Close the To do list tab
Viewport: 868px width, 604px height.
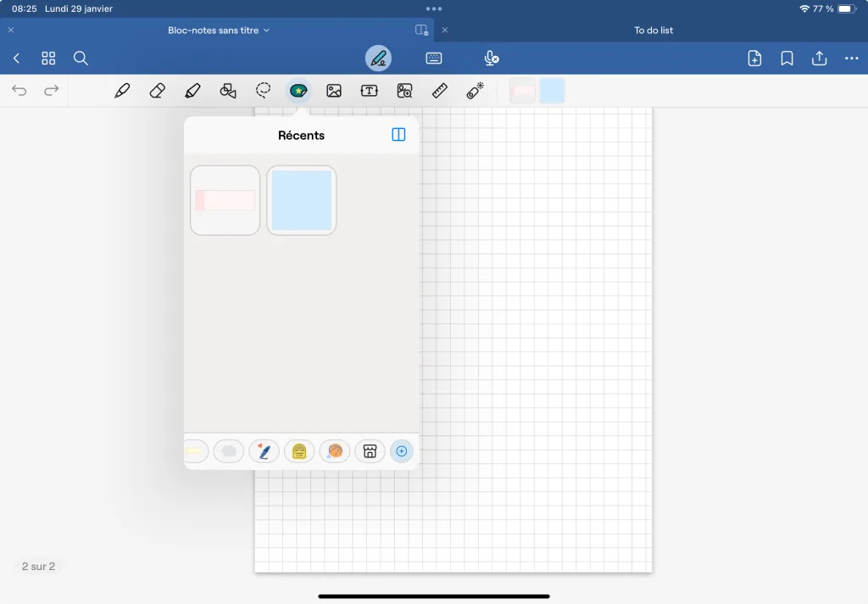tap(444, 30)
